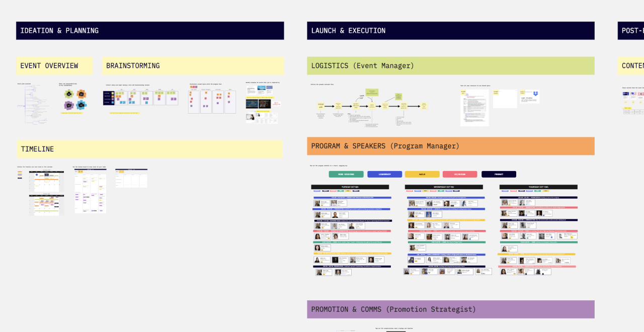Click the Dropbox logo on the Login card
The width and height of the screenshot is (644, 332).
click(536, 94)
